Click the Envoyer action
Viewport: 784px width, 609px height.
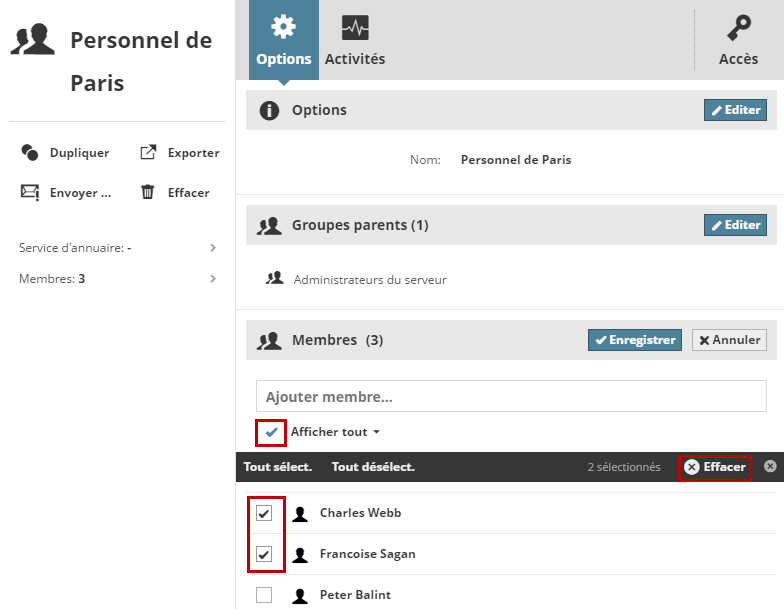tap(66, 192)
